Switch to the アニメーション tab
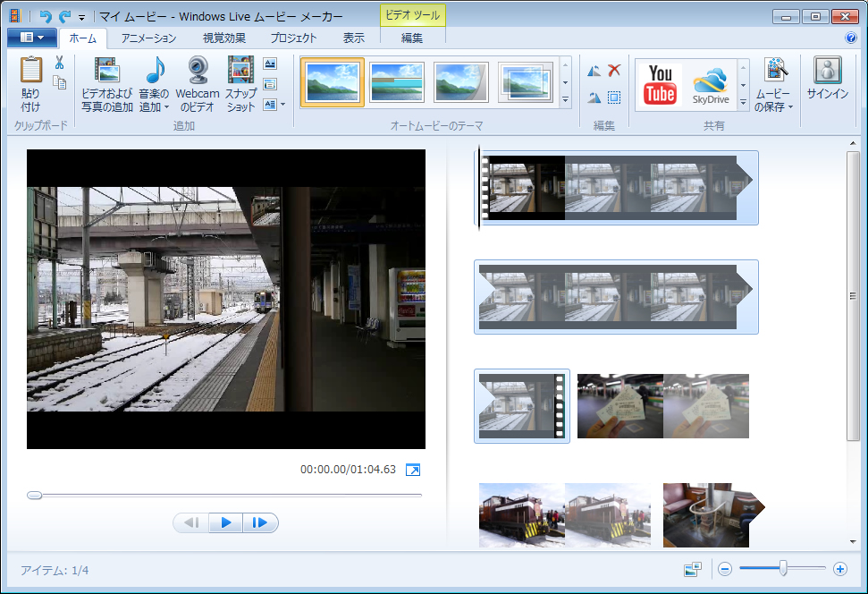The image size is (868, 594). 148,38
